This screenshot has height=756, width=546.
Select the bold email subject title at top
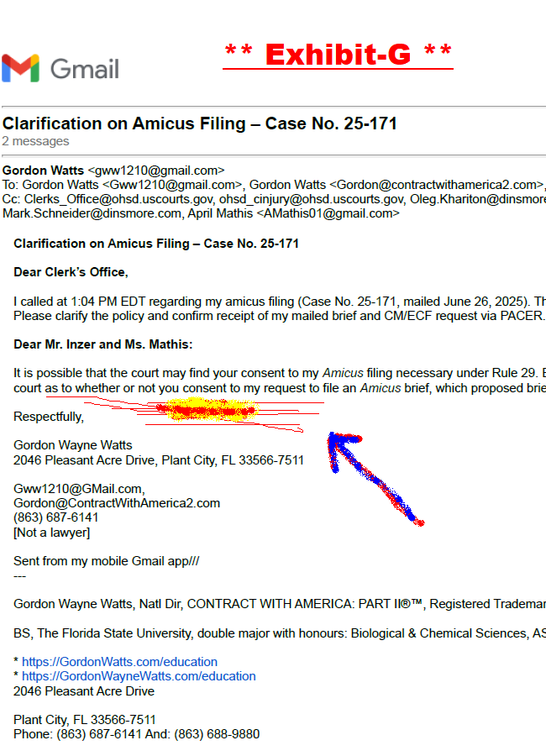pos(200,124)
